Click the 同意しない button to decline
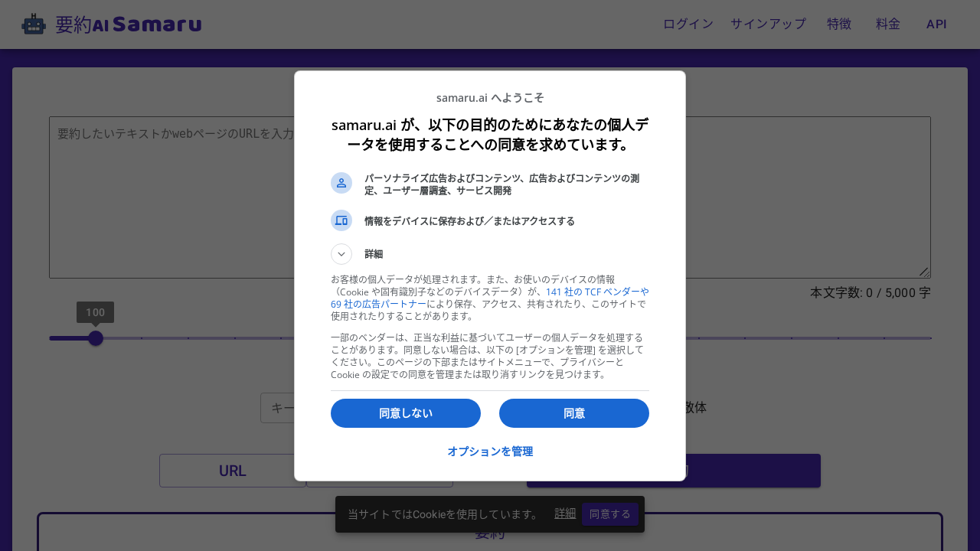This screenshot has width=980, height=551. point(405,413)
